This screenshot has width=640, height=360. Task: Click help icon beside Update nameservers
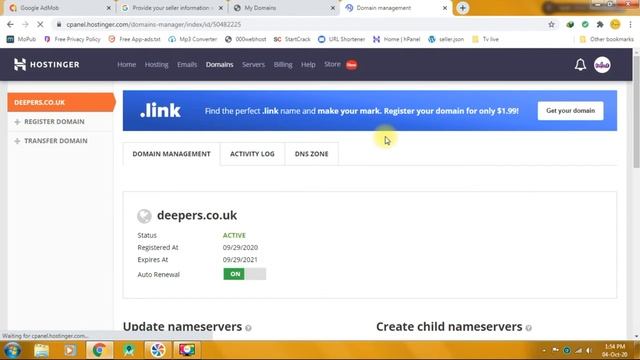pyautogui.click(x=248, y=328)
